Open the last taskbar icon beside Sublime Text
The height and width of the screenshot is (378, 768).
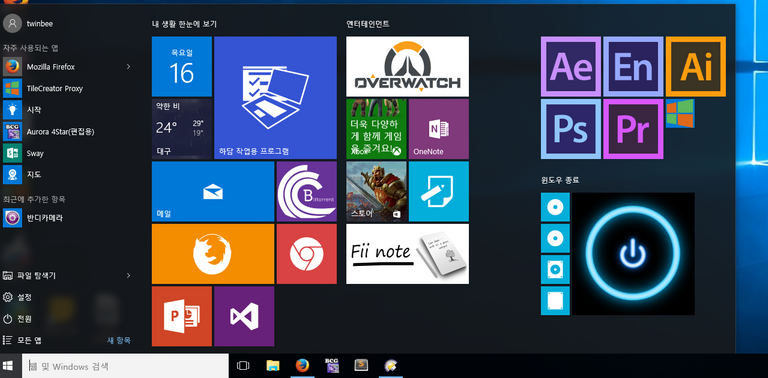pyautogui.click(x=391, y=366)
